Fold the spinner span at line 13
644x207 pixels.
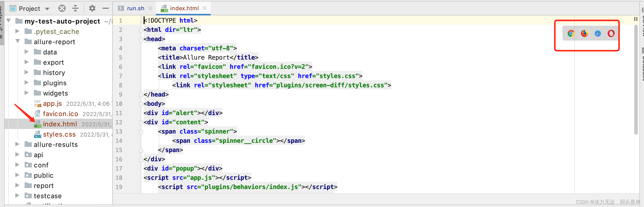click(141, 132)
